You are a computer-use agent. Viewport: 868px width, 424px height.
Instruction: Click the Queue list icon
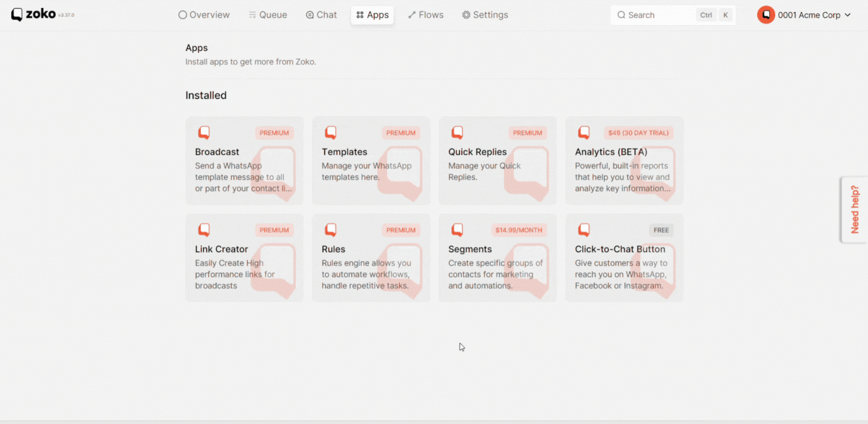[x=252, y=15]
